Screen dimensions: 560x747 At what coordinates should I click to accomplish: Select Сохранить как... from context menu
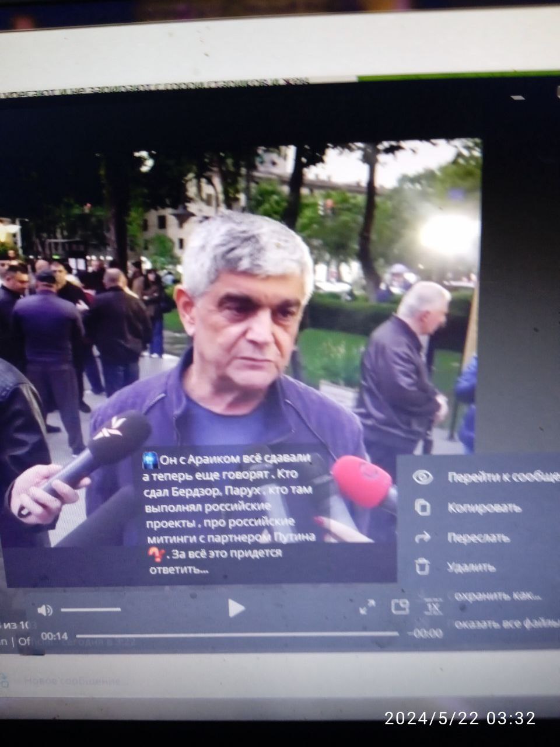pos(497,596)
